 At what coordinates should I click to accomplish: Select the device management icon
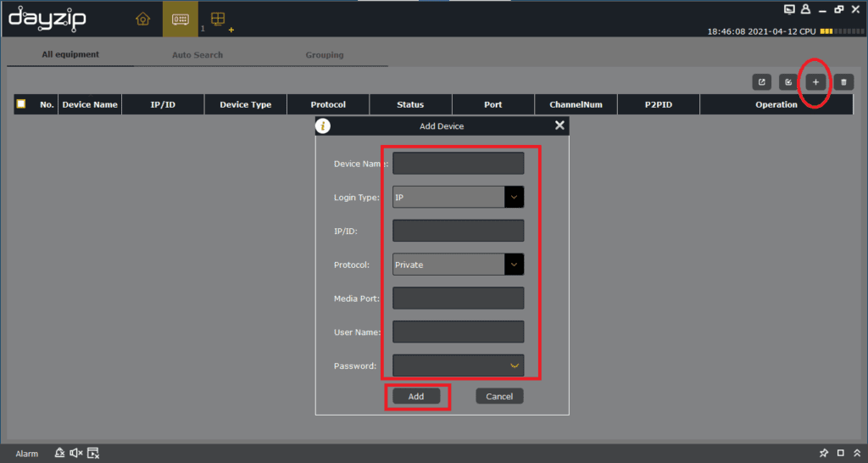(x=180, y=20)
